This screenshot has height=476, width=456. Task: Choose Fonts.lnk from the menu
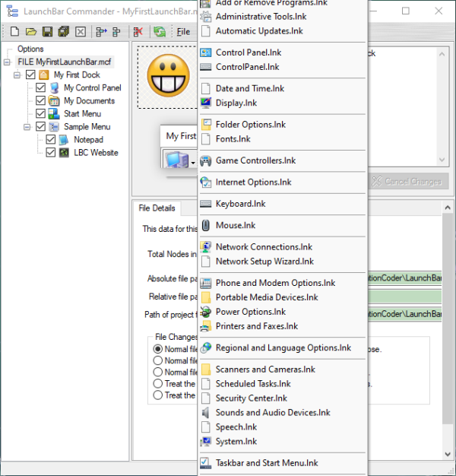283,139
